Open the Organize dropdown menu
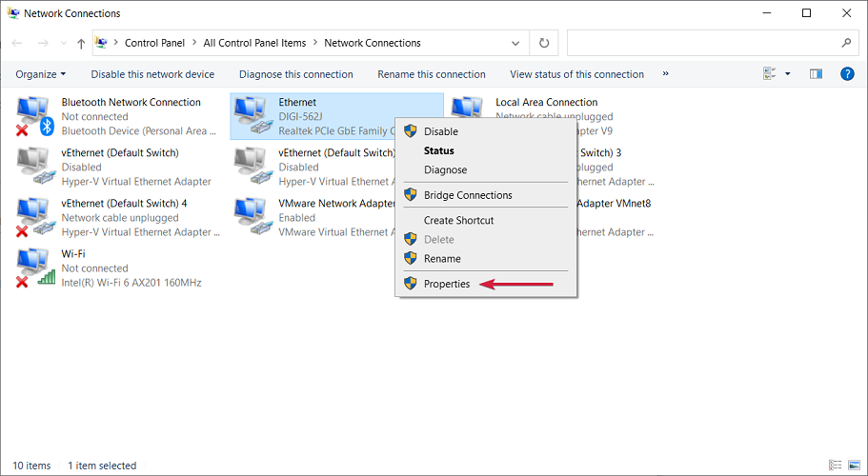This screenshot has width=868, height=476. coord(41,74)
